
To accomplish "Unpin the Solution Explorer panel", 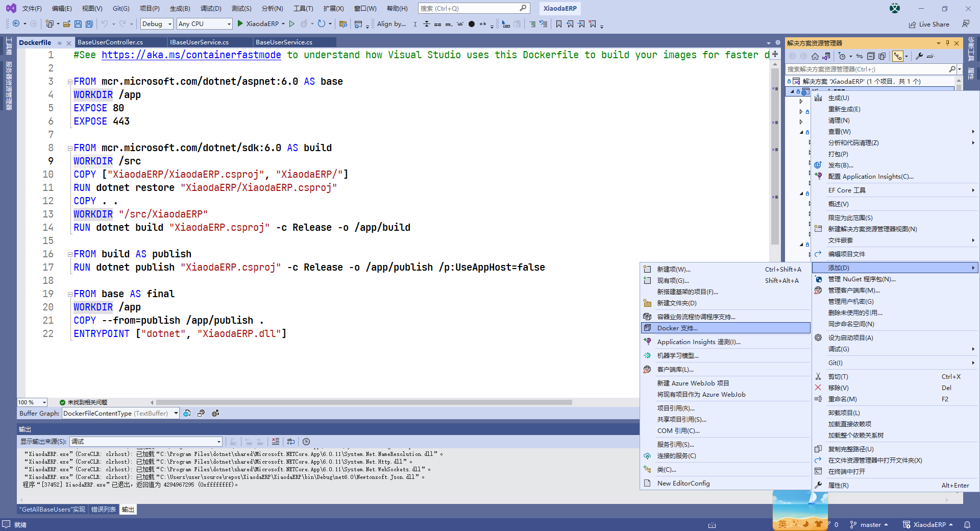I will click(947, 43).
